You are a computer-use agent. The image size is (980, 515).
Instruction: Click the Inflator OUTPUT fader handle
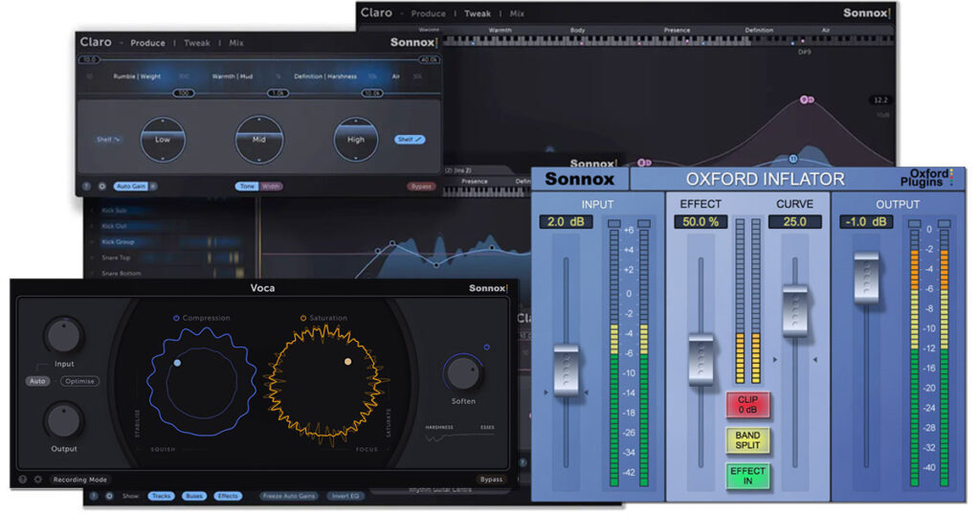[866, 278]
